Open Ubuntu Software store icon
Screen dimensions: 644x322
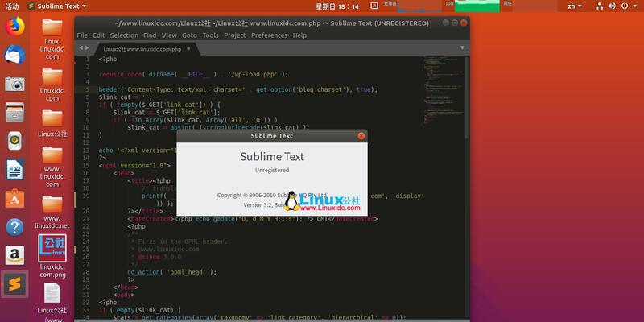14,198
